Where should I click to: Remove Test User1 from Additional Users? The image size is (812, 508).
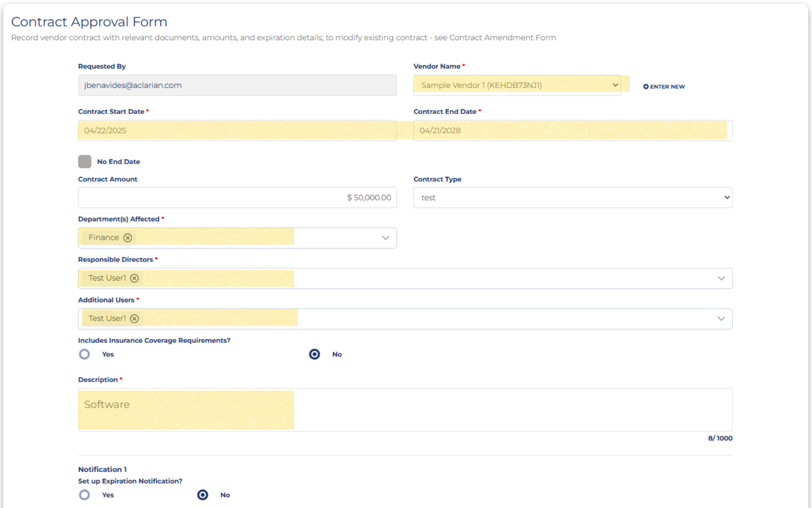[134, 319]
